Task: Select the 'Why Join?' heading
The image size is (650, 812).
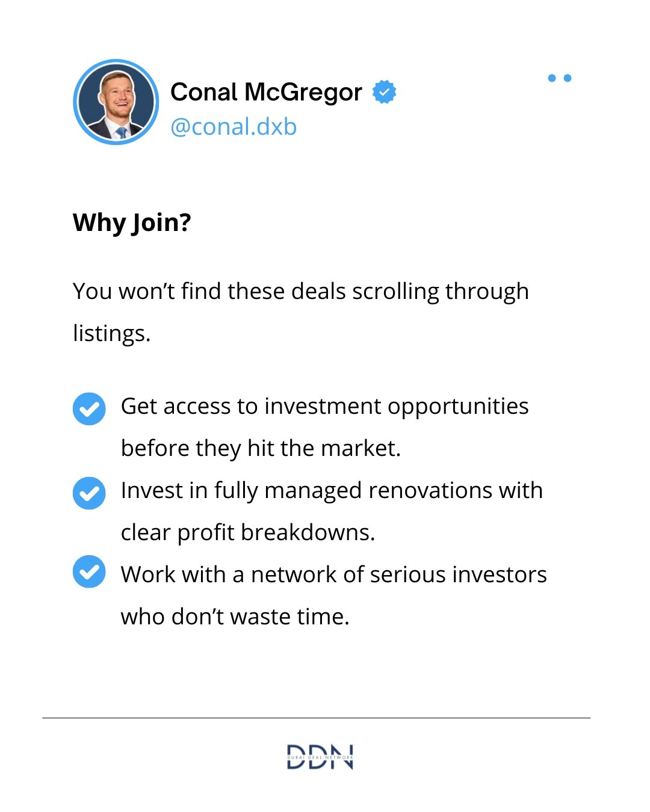Action: click(x=132, y=223)
